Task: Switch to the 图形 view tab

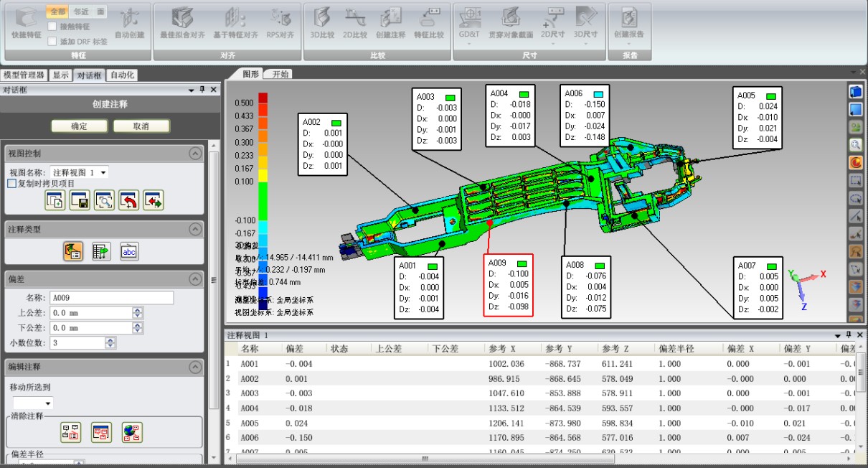Action: tap(250, 74)
